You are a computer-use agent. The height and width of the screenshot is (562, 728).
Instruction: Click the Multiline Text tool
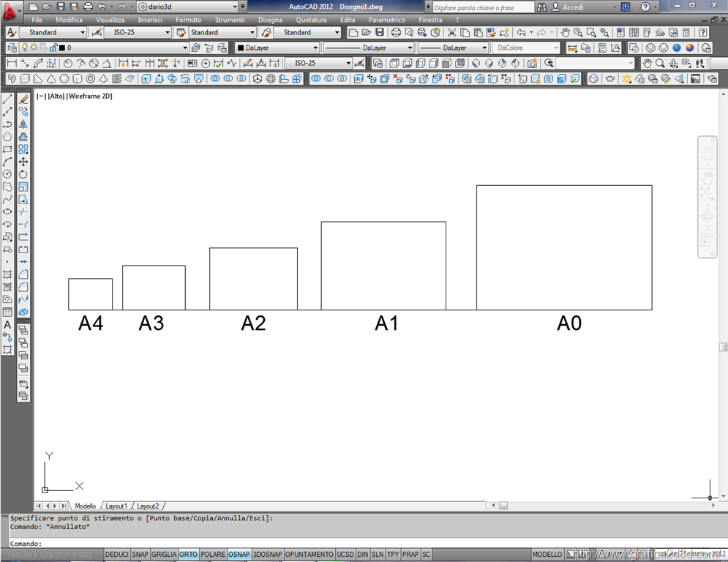(7, 324)
